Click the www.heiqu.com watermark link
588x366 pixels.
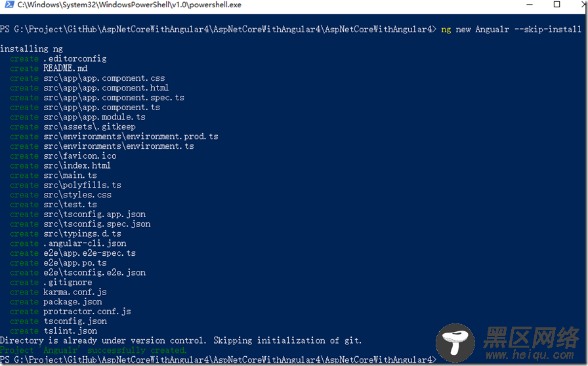point(530,355)
